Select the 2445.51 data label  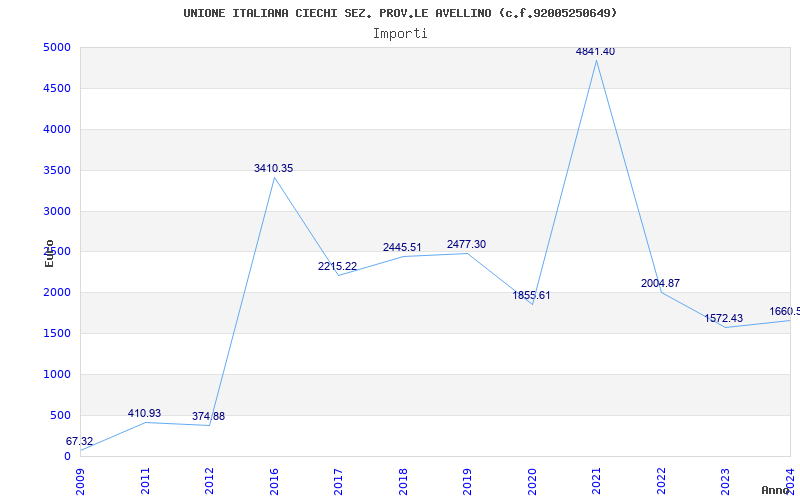402,247
